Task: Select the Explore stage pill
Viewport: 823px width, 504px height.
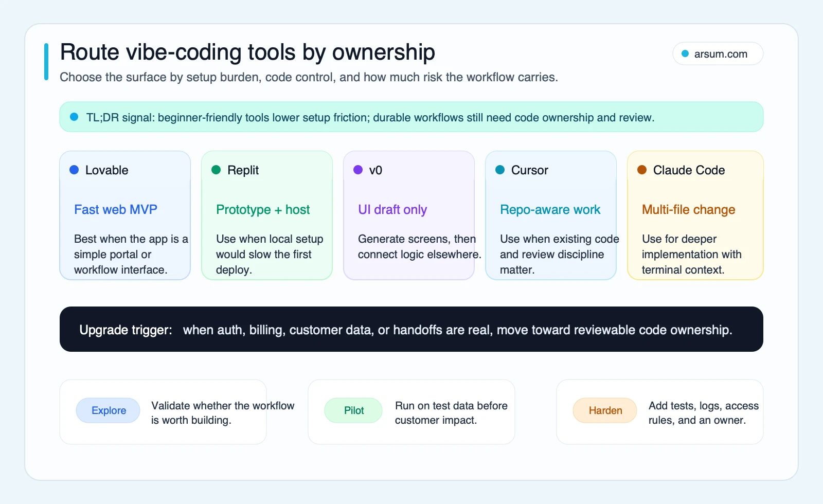Action: (108, 410)
